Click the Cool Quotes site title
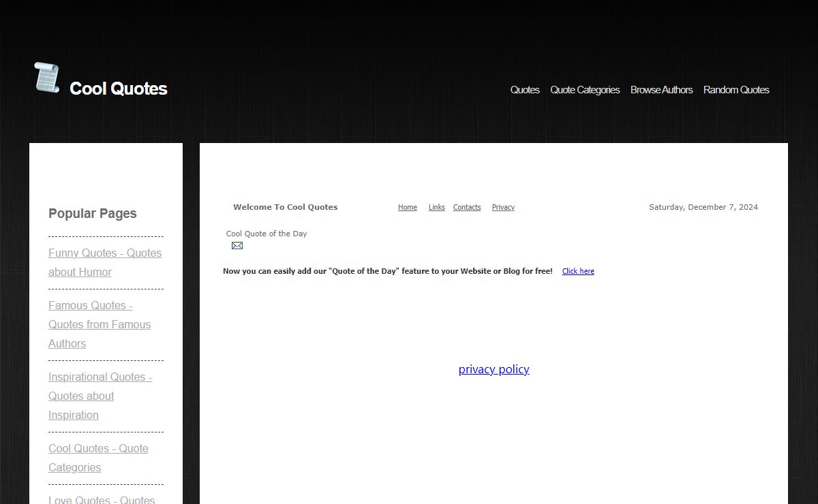This screenshot has width=818, height=504. point(118,89)
